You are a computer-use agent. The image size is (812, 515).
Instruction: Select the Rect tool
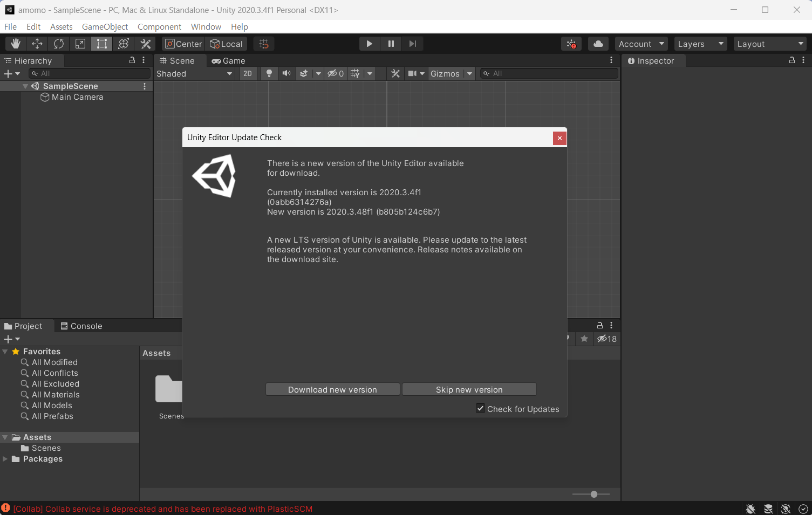(x=102, y=44)
